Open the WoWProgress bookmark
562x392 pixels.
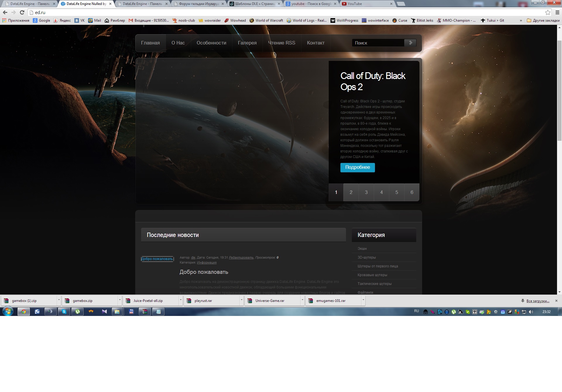(x=344, y=20)
